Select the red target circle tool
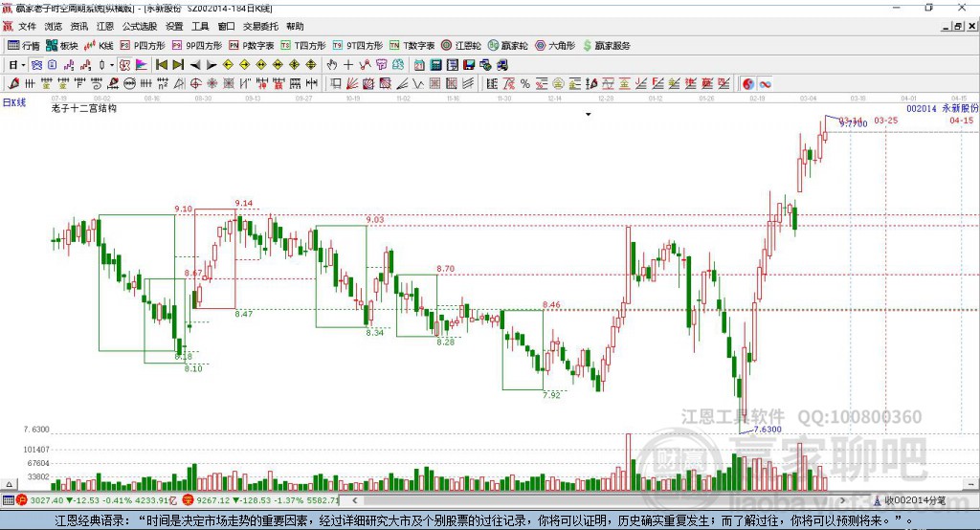This screenshot has width=980, height=530. [x=195, y=83]
